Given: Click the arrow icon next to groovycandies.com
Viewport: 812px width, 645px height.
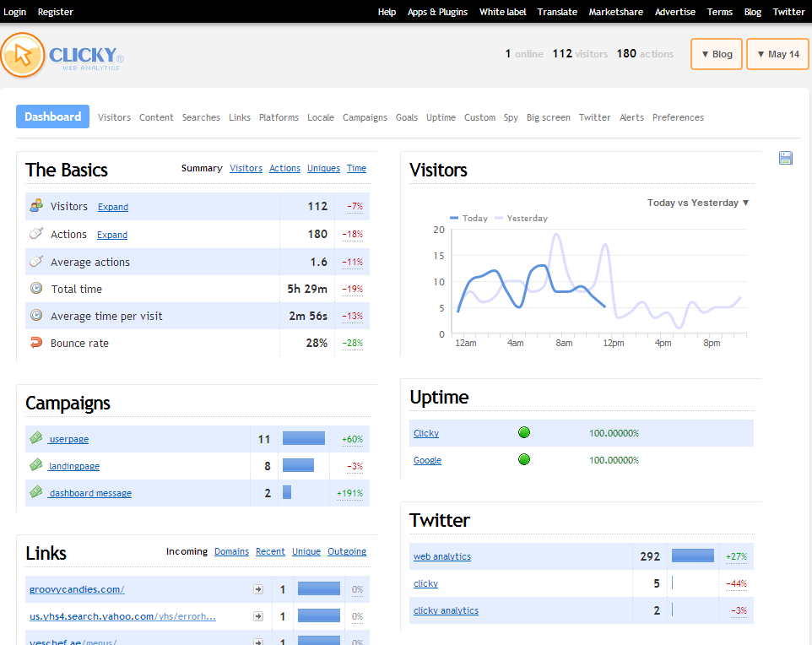Looking at the screenshot, I should point(257,589).
